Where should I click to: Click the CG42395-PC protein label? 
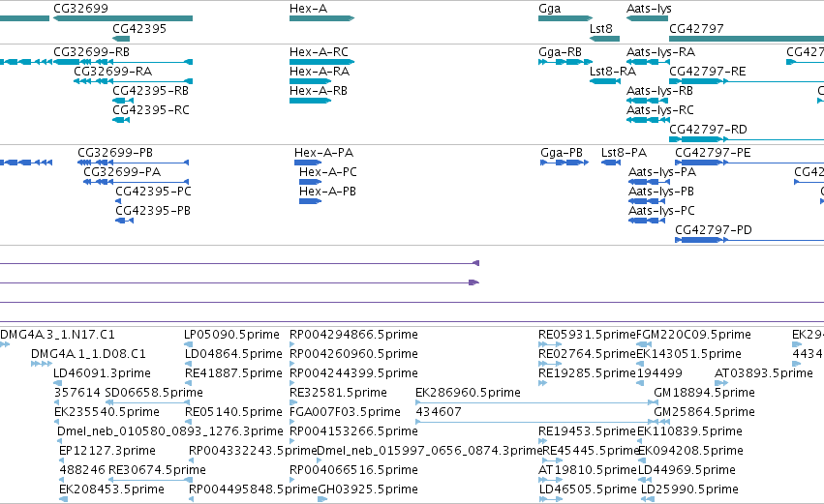pos(153,192)
